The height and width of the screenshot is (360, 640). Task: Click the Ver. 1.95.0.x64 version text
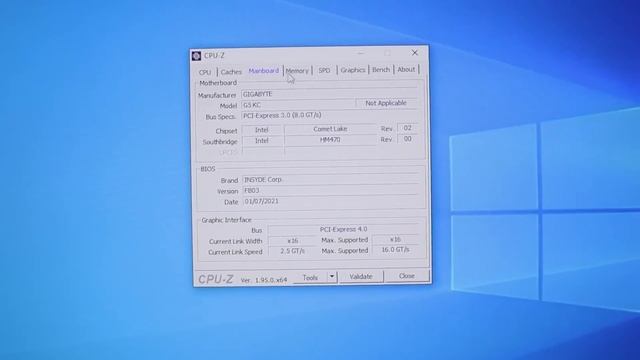tap(264, 280)
